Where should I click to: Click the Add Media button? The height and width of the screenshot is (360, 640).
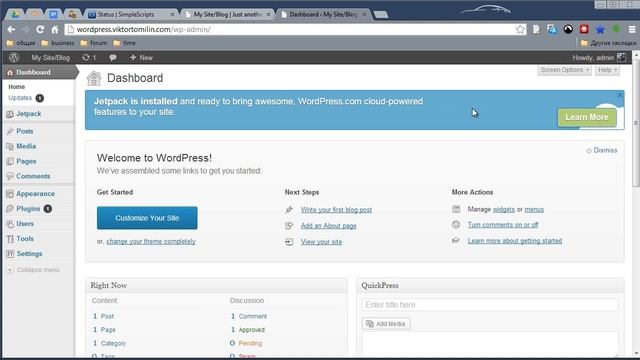tap(386, 324)
